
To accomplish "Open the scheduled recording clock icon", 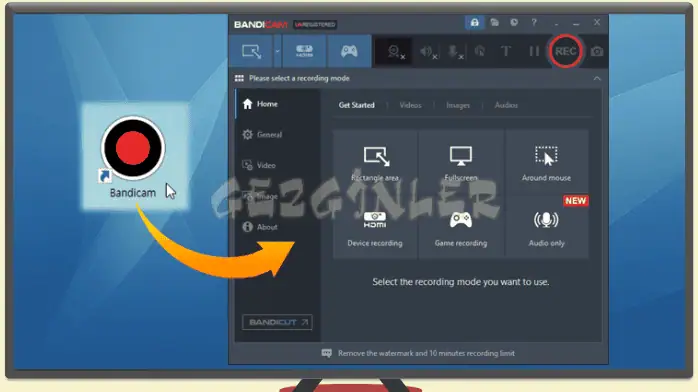I will click(514, 22).
